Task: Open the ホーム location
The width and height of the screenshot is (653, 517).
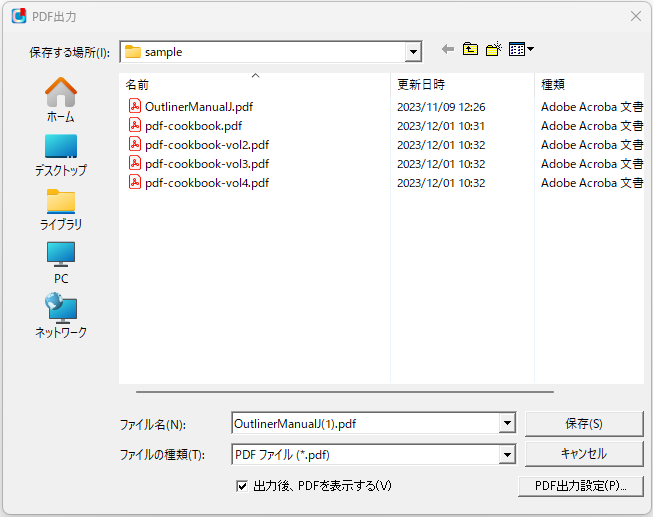Action: click(x=61, y=100)
